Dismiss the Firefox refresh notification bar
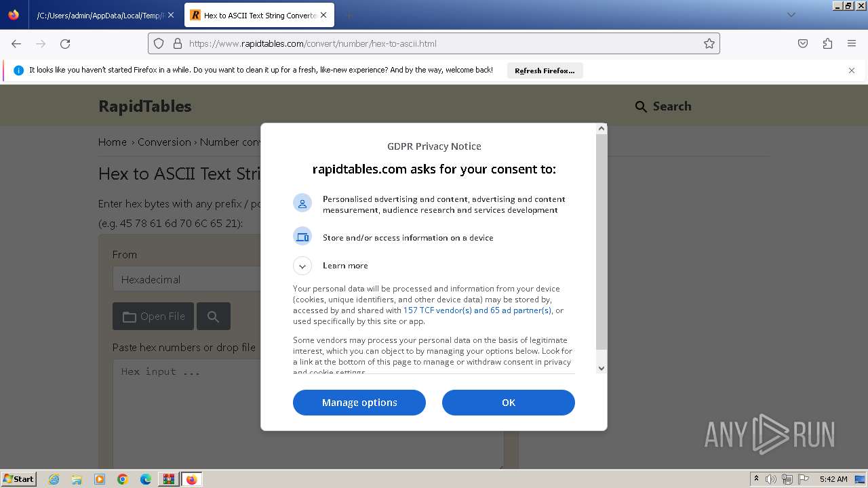 [852, 70]
